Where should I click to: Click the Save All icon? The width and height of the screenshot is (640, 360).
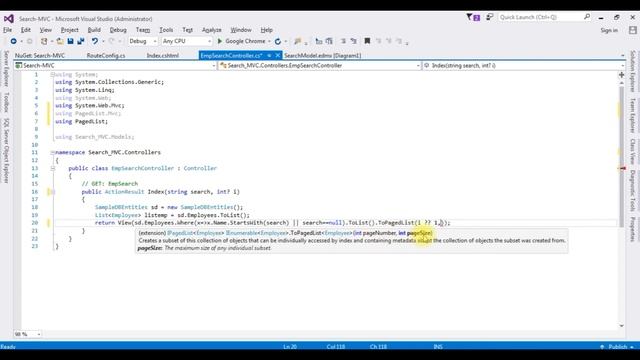coord(80,41)
